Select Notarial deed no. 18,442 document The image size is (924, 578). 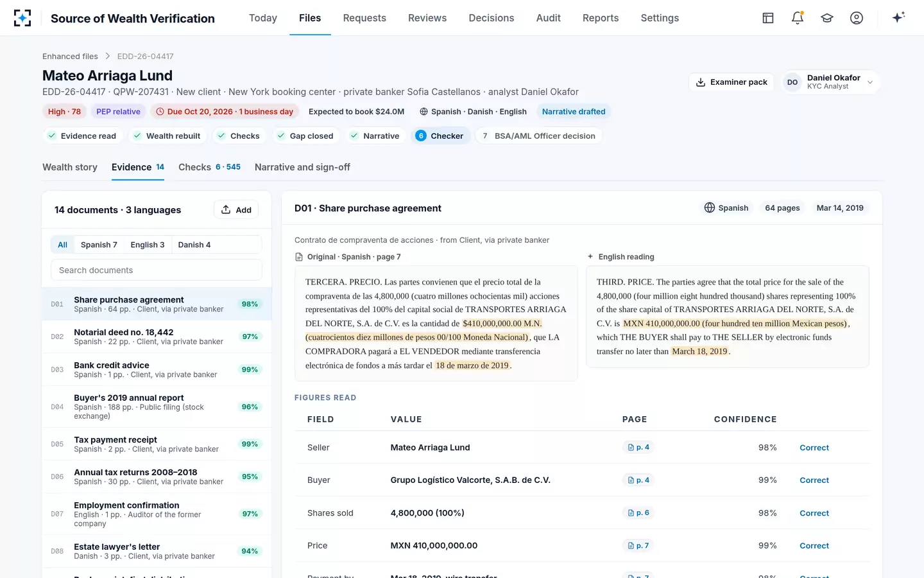pyautogui.click(x=157, y=337)
